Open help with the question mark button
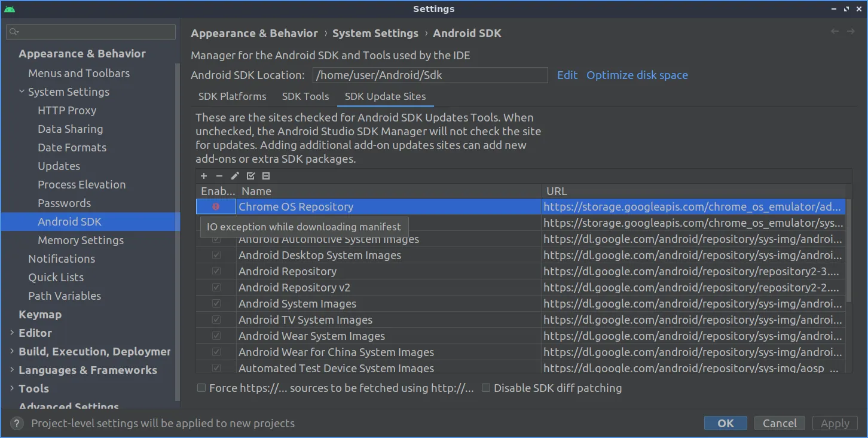Image resolution: width=868 pixels, height=438 pixels. click(18, 424)
